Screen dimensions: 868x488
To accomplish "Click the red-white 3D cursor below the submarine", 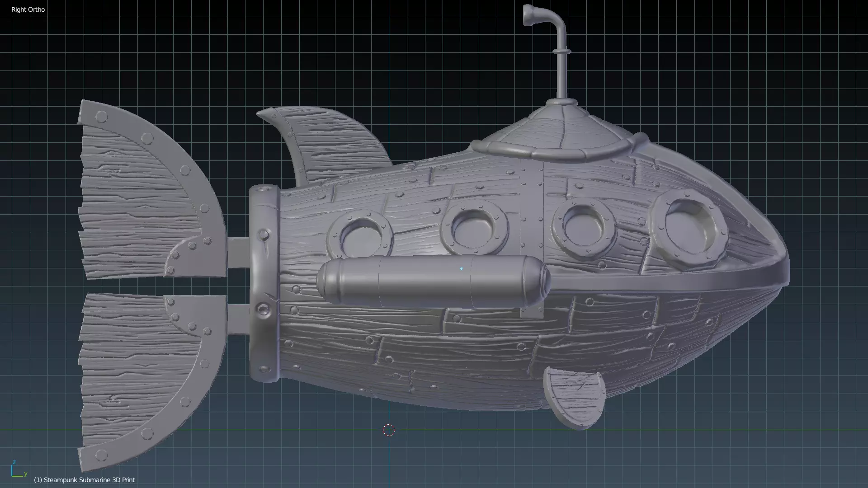I will (x=389, y=430).
